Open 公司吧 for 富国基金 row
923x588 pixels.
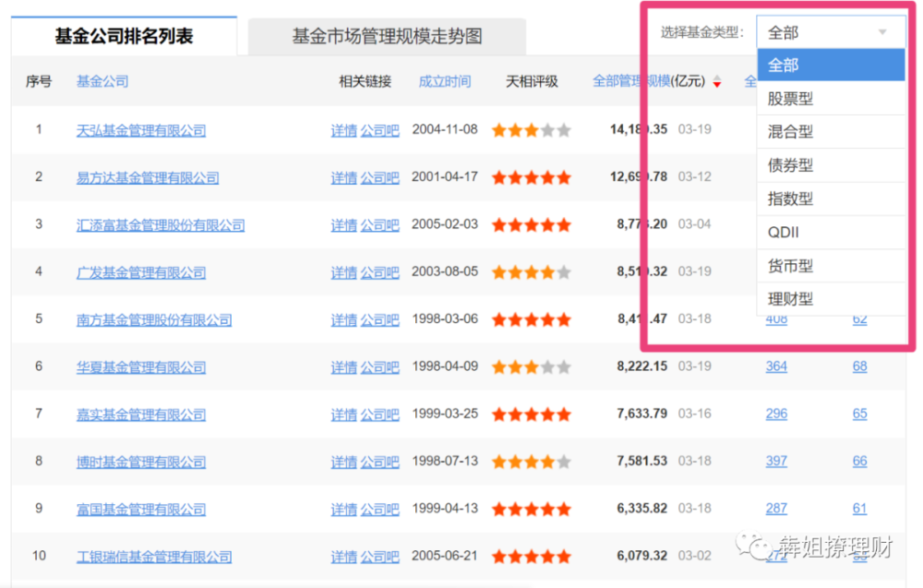[x=379, y=510]
